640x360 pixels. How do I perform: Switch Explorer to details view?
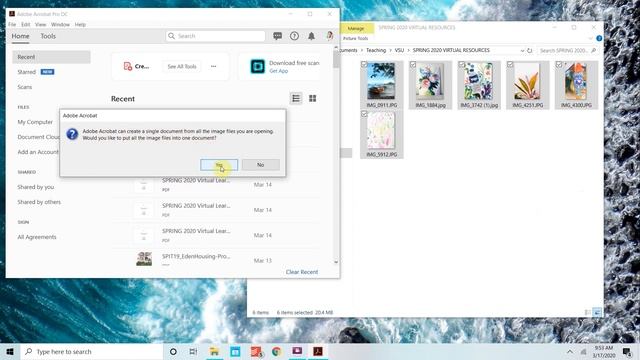(x=587, y=312)
